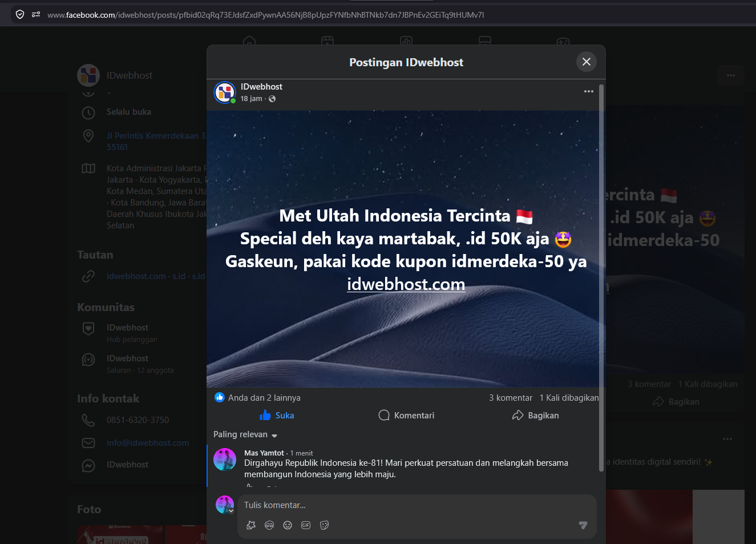Click the location pin icon beside the address
The height and width of the screenshot is (544, 756).
(x=88, y=136)
